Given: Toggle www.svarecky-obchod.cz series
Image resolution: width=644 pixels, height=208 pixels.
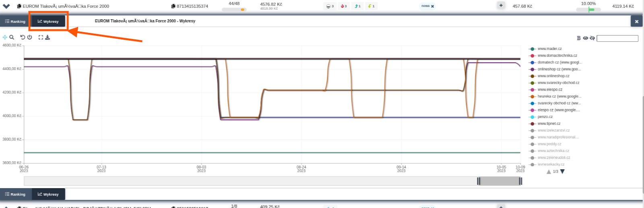Looking at the screenshot, I should pyautogui.click(x=554, y=83).
